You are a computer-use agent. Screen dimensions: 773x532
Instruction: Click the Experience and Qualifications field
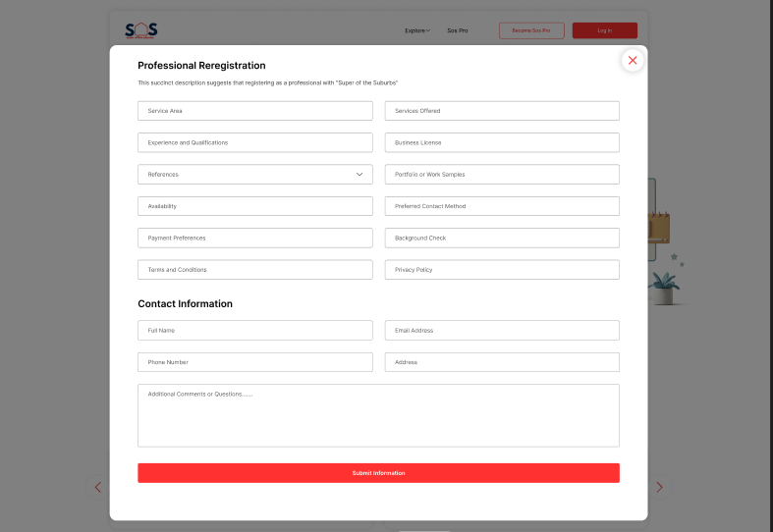click(x=255, y=143)
